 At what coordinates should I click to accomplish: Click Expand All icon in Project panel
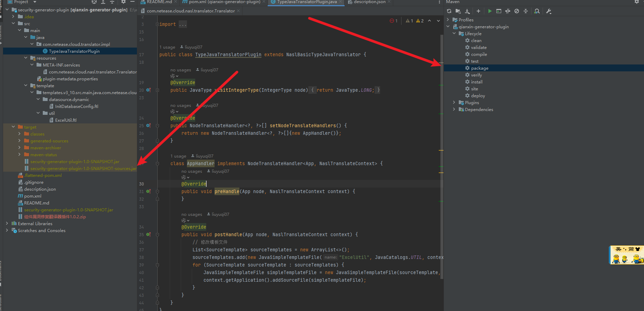pyautogui.click(x=103, y=2)
